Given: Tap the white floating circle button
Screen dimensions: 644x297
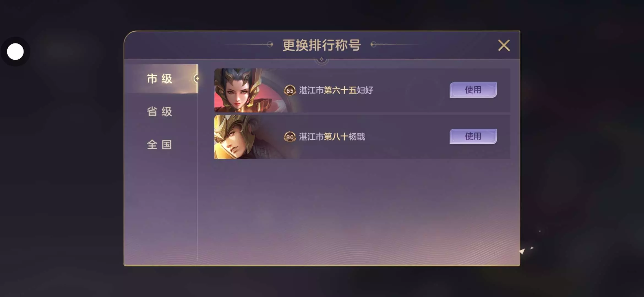Looking at the screenshot, I should pos(15,51).
